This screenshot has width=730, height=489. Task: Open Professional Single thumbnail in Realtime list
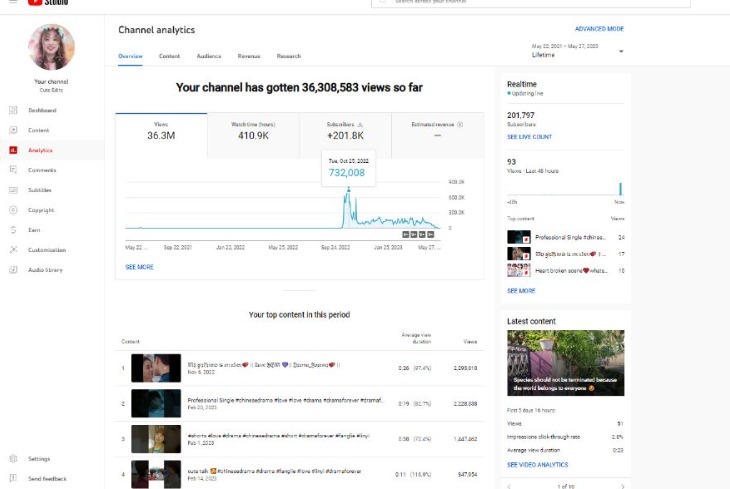coord(519,237)
